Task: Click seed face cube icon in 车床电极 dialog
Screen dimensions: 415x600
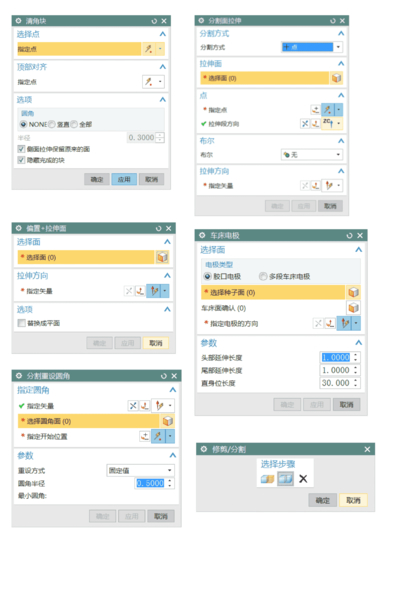Action: point(353,292)
